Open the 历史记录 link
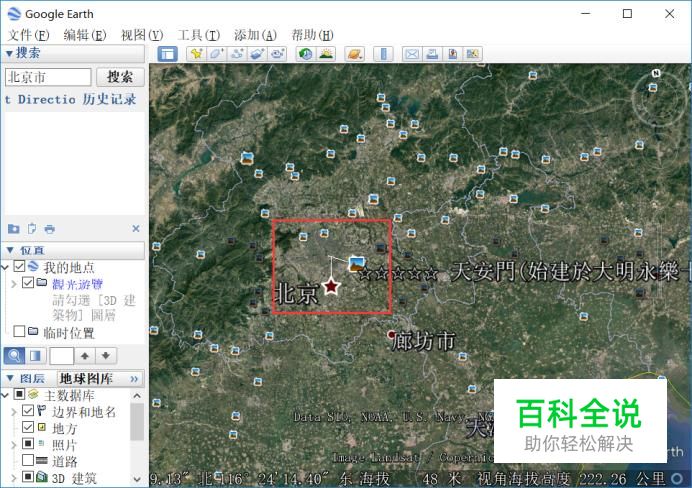 (x=109, y=99)
